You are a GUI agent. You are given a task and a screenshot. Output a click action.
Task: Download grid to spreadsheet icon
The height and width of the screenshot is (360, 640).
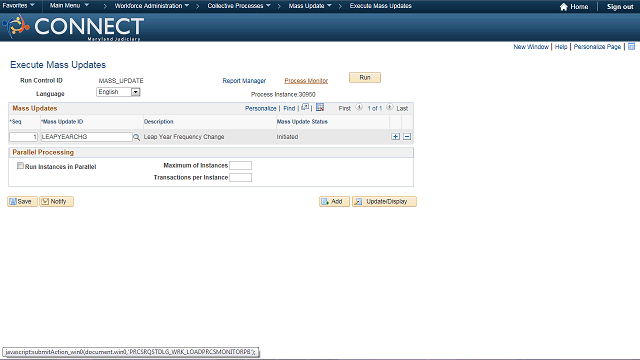[x=320, y=107]
